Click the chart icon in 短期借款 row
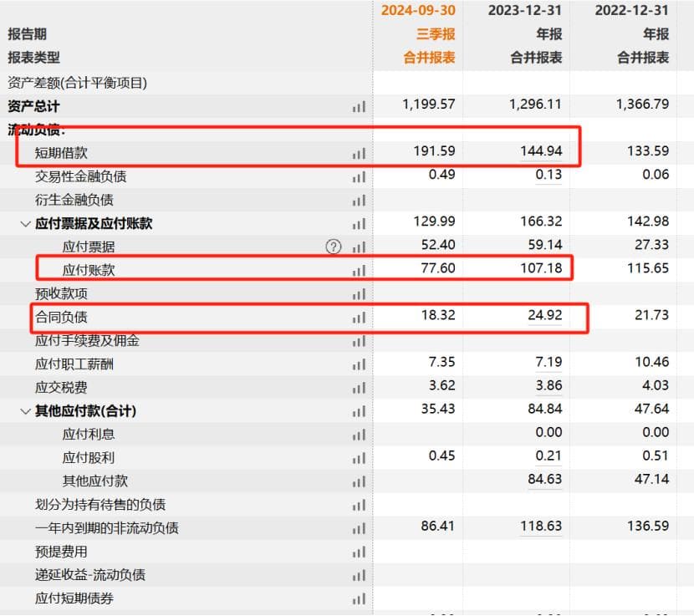The height and width of the screenshot is (616, 694). [x=359, y=154]
